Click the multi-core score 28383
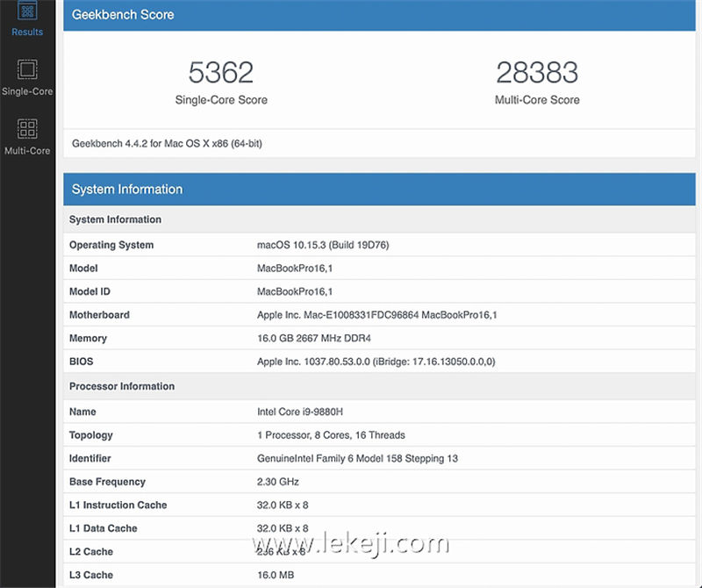The height and width of the screenshot is (588, 702). click(537, 72)
